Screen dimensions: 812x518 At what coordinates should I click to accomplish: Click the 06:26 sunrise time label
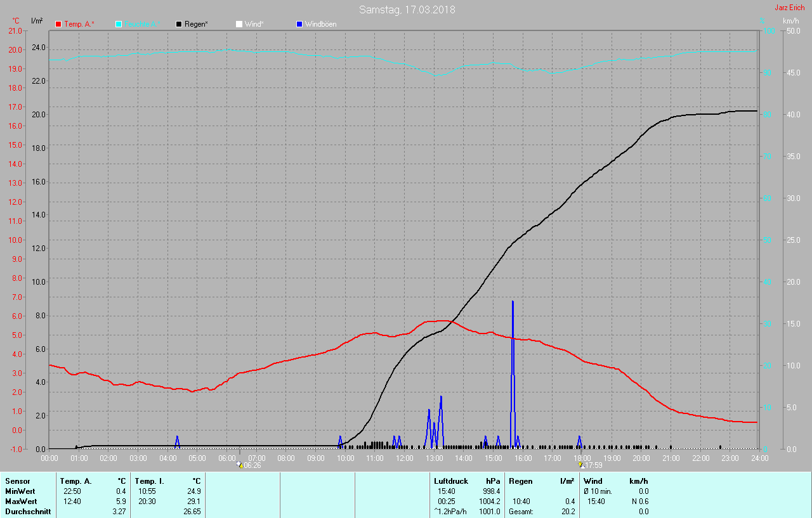pyautogui.click(x=252, y=465)
